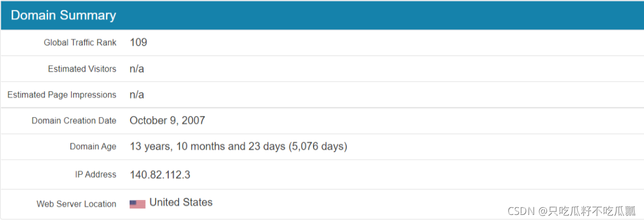Click the Estimated Page Impressions n/a value

pos(137,94)
